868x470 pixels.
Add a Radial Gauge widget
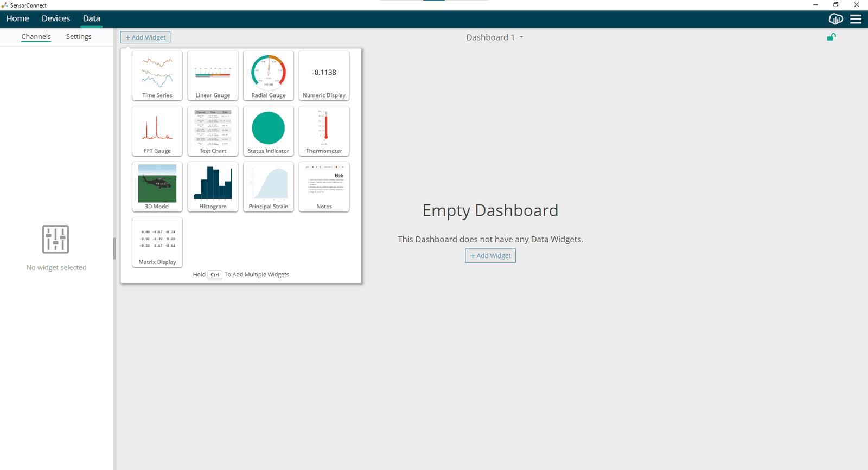click(x=269, y=75)
